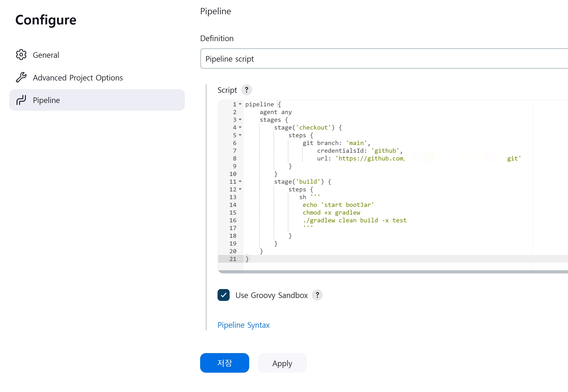This screenshot has height=392, width=568.
Task: Collapse the stages block at line 3
Action: pos(240,120)
